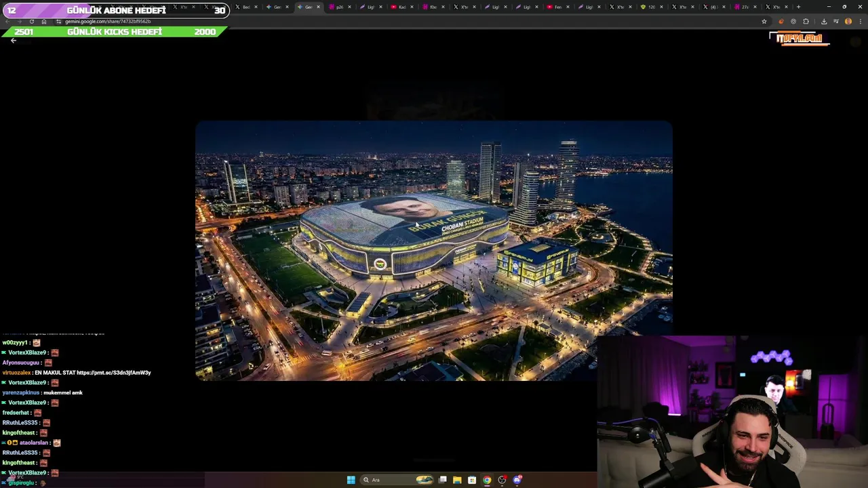Reload the page with the refresh icon

pyautogui.click(x=31, y=22)
